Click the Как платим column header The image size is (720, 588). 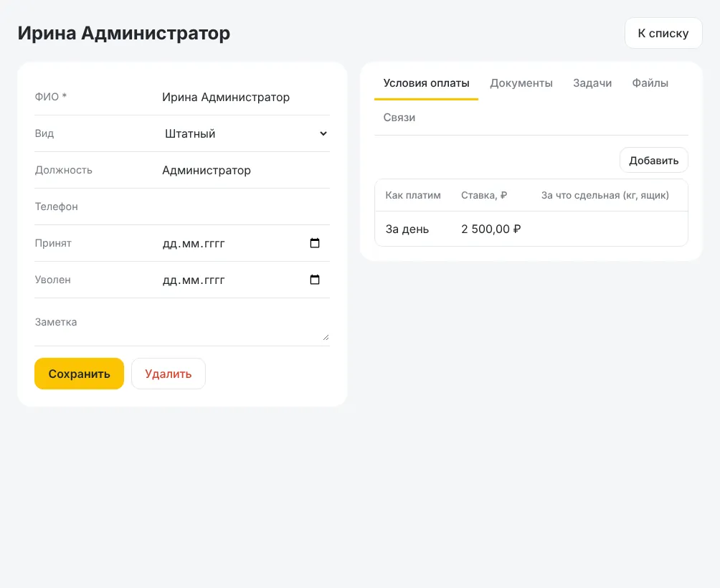coord(413,196)
